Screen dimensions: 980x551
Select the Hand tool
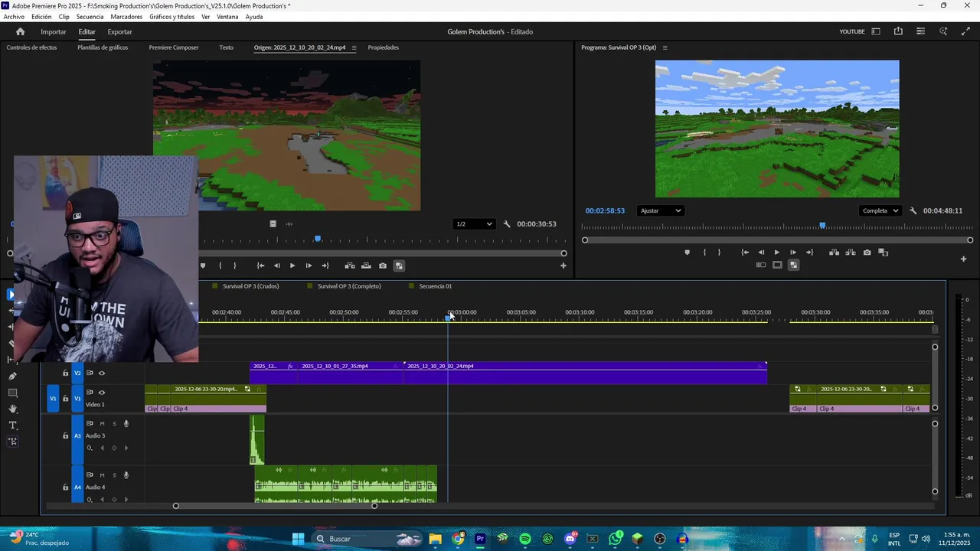[12, 409]
